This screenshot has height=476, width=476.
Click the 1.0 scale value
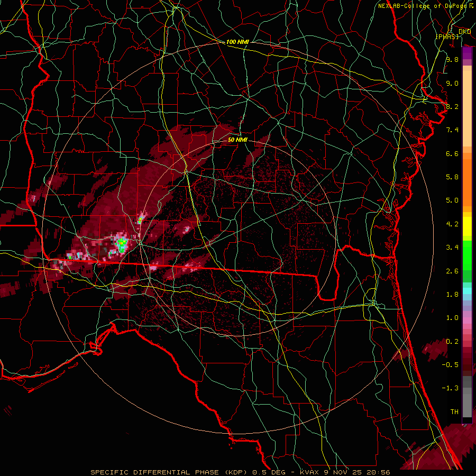452,318
